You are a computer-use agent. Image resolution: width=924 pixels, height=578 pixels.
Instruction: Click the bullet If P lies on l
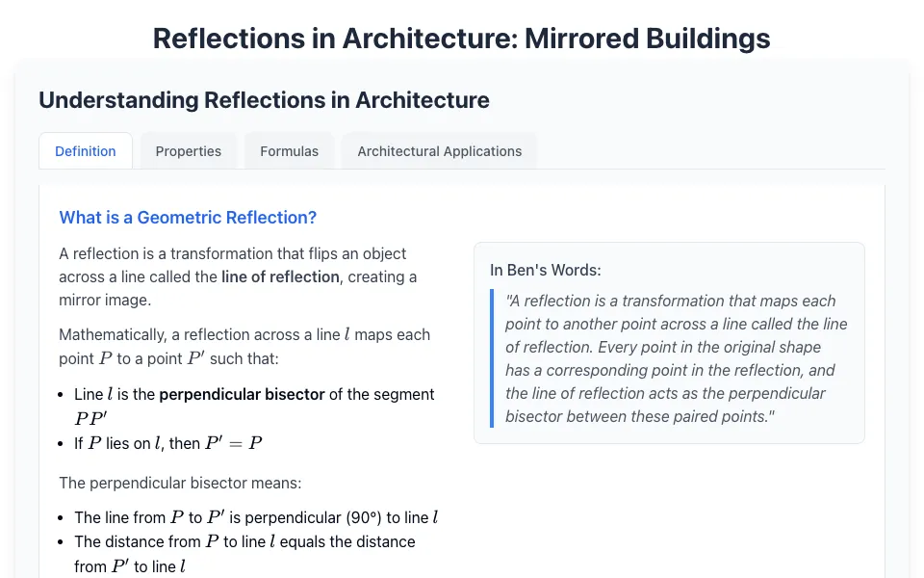(x=167, y=443)
